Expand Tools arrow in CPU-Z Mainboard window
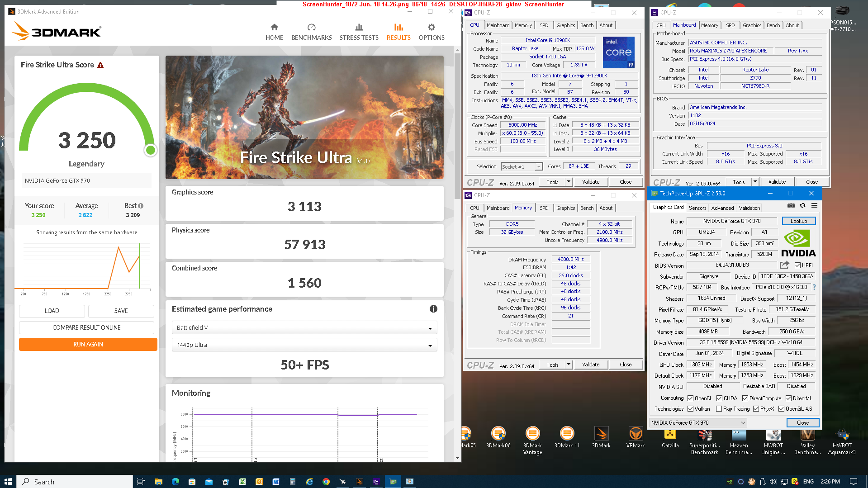868x488 pixels. [x=755, y=182]
